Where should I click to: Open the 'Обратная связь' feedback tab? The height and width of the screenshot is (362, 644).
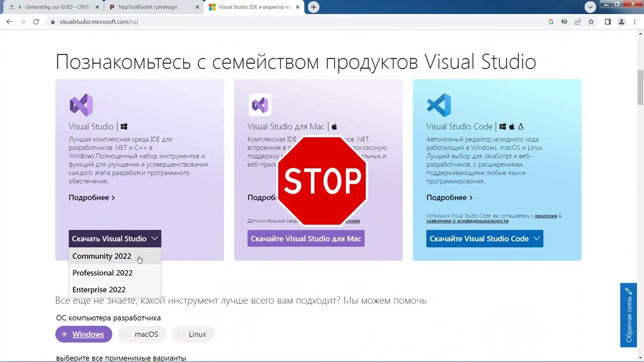(x=628, y=315)
